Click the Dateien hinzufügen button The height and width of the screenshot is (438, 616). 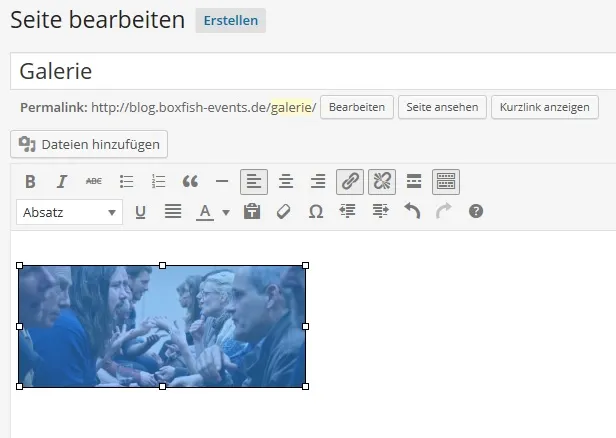[x=89, y=144]
